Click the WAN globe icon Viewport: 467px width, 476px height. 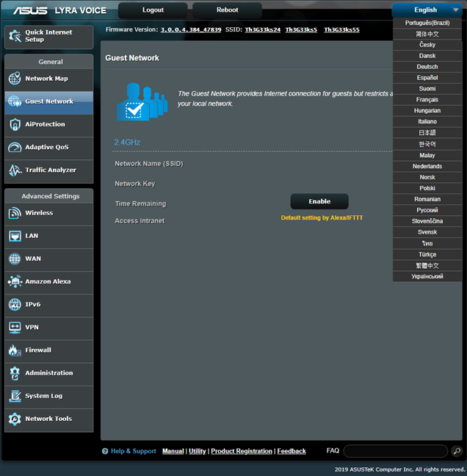(15, 259)
